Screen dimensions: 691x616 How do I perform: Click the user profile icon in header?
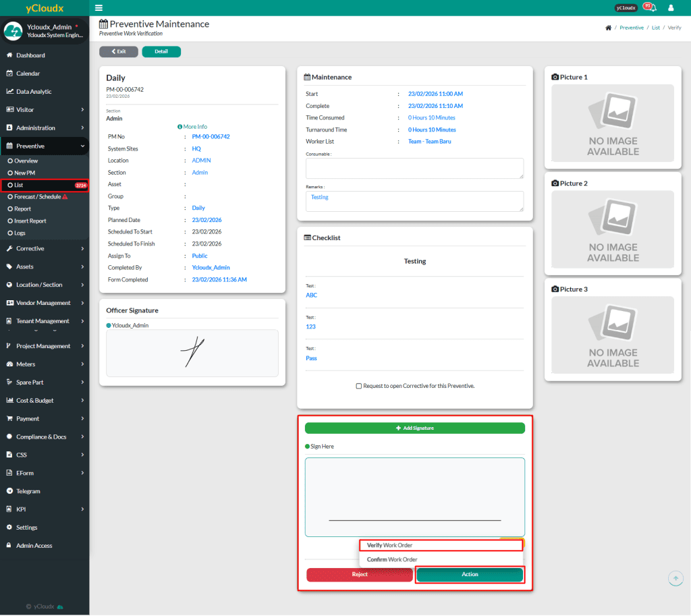671,8
